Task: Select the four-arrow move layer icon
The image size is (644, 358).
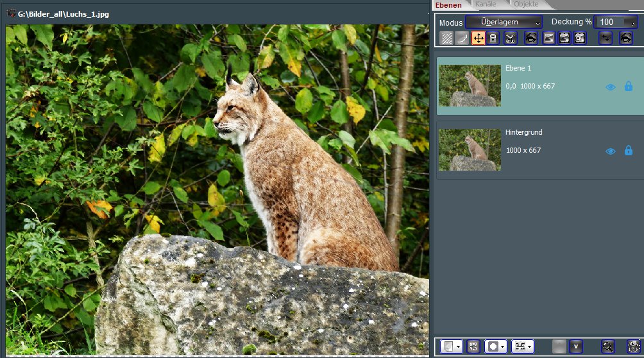Action: point(479,38)
